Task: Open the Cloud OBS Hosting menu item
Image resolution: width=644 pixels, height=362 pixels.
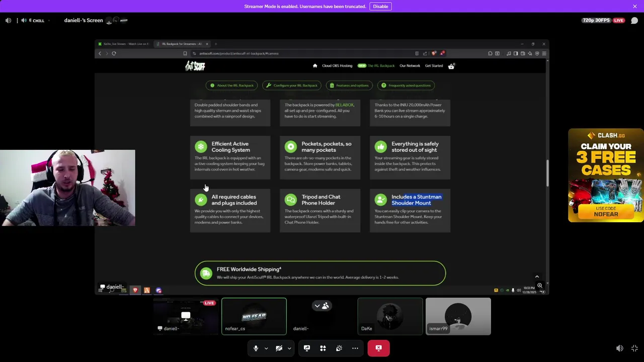Action: tap(337, 66)
